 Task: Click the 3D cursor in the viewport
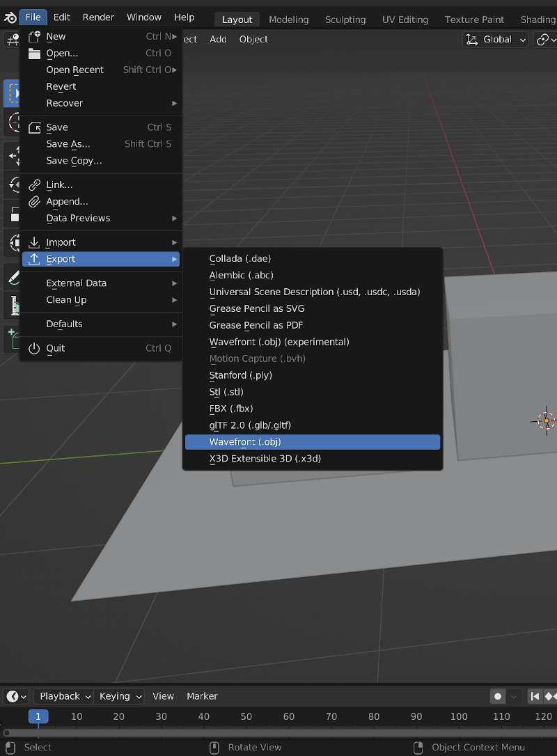pos(547,420)
